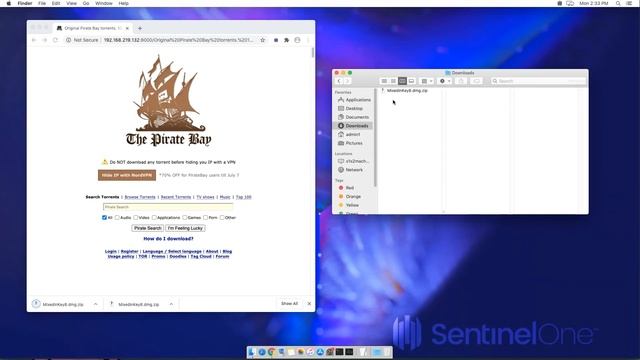The height and width of the screenshot is (360, 640).
Task: Open Finder group-by dropdown
Action: (427, 81)
